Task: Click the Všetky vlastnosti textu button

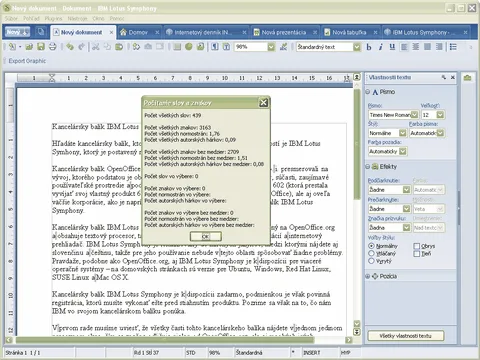Action: tap(405, 336)
